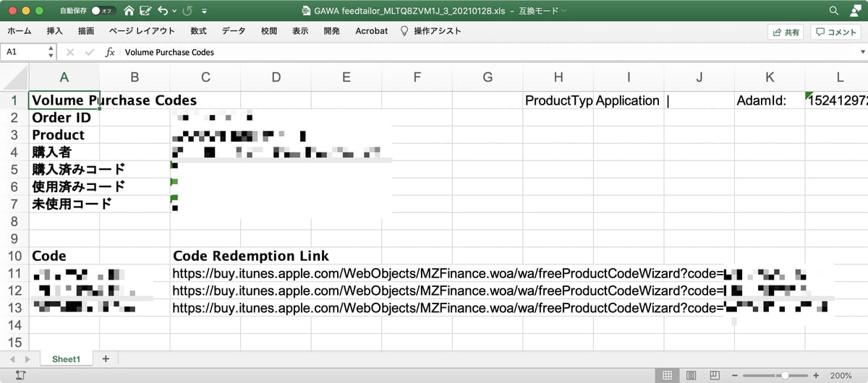The width and height of the screenshot is (868, 383).
Task: Click the コメント (Comments) button
Action: pyautogui.click(x=836, y=32)
